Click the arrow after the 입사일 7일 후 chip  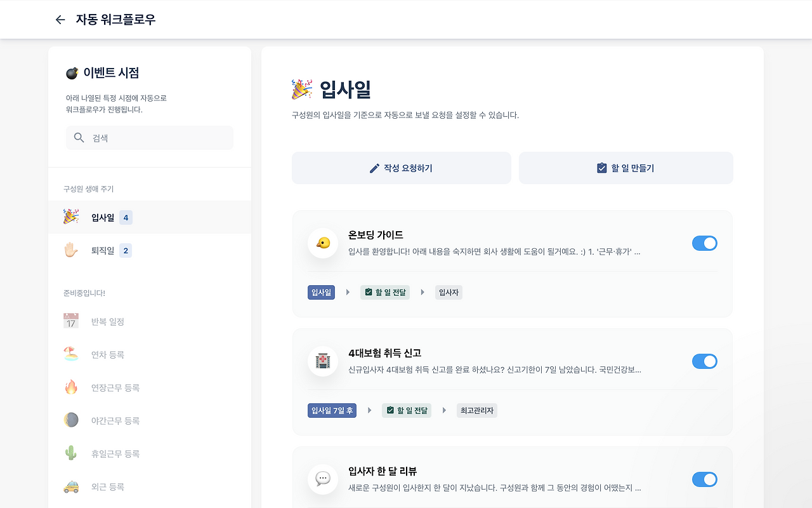369,411
